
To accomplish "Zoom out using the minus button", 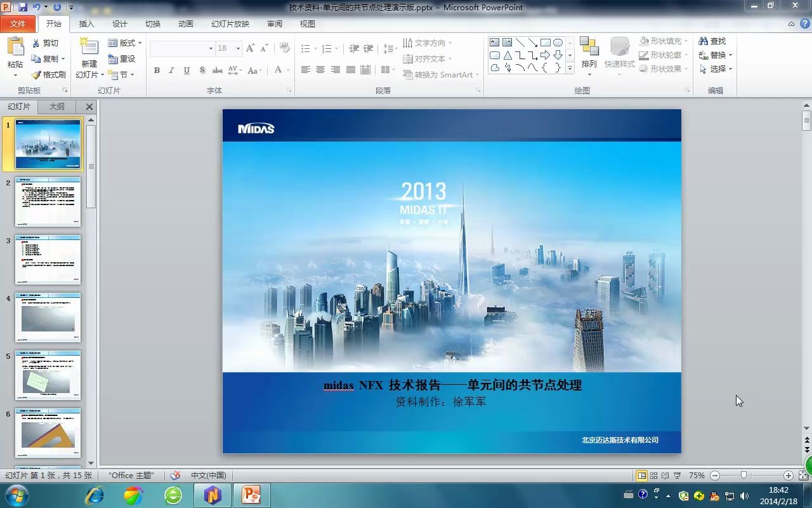I will [714, 475].
